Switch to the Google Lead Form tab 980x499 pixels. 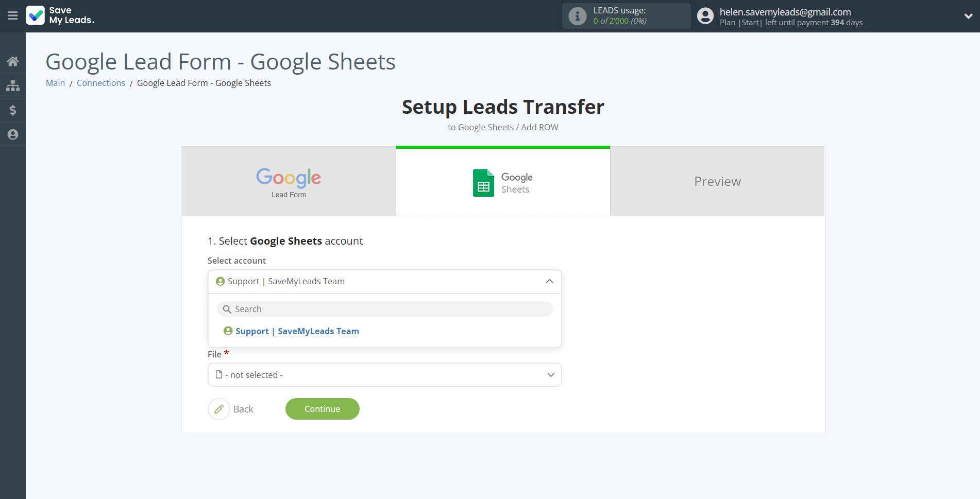289,181
